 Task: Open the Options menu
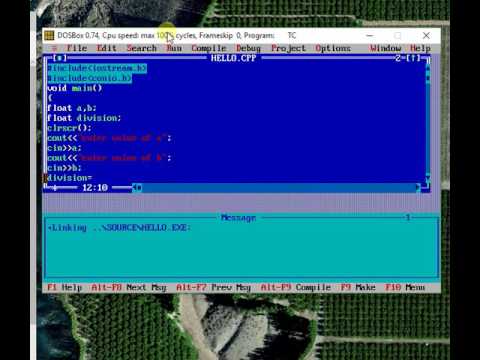[x=333, y=48]
